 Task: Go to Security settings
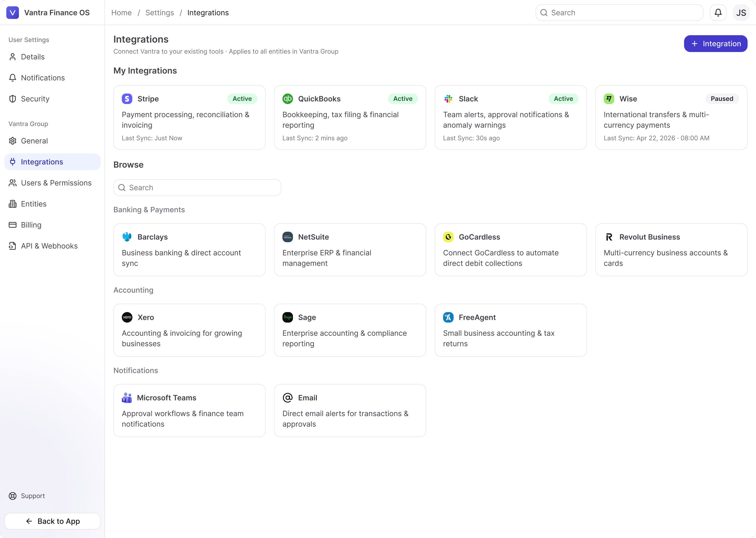(52, 99)
